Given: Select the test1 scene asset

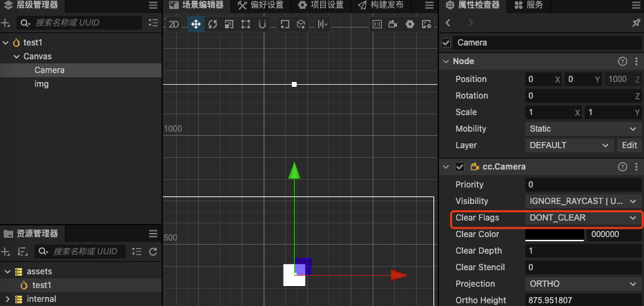Looking at the screenshot, I should 41,285.
